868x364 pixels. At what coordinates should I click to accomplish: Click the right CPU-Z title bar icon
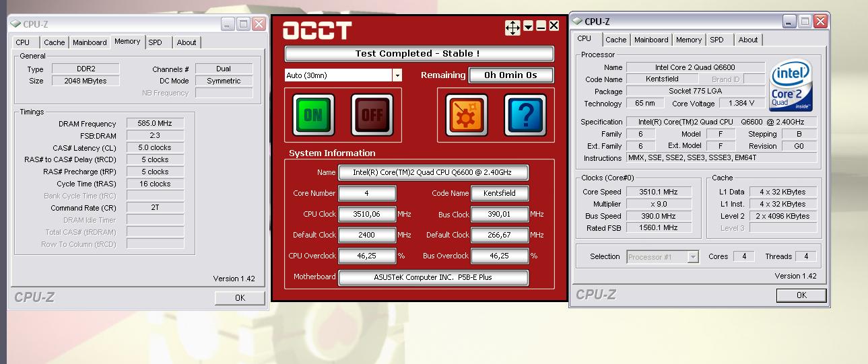coord(577,21)
